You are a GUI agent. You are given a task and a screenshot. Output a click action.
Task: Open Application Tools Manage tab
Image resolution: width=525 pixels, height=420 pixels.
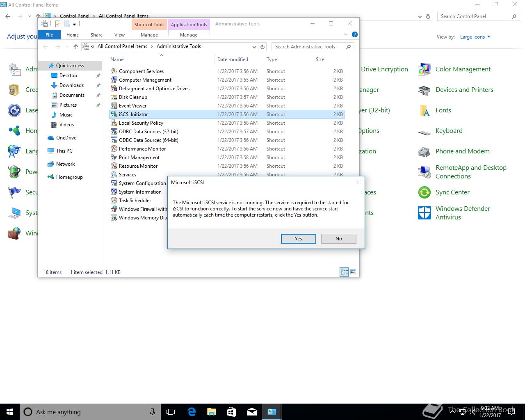pyautogui.click(x=189, y=35)
